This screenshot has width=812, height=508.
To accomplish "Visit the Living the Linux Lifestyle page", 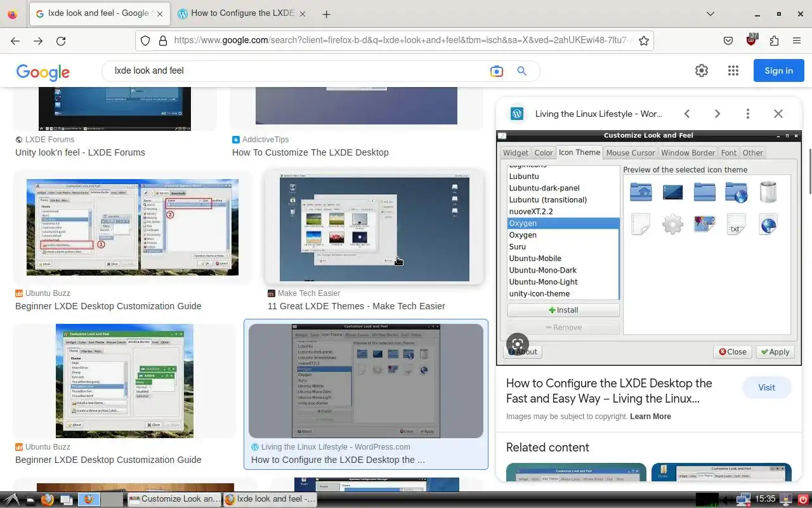I will (766, 387).
